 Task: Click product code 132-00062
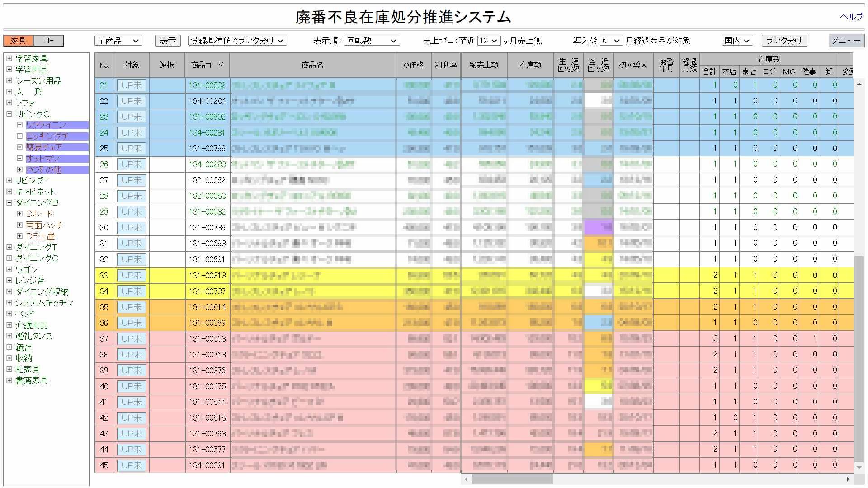pyautogui.click(x=207, y=180)
